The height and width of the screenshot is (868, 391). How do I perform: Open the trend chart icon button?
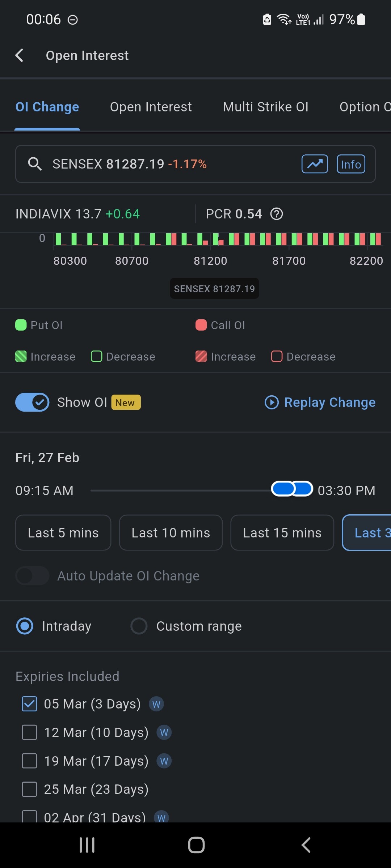point(315,164)
